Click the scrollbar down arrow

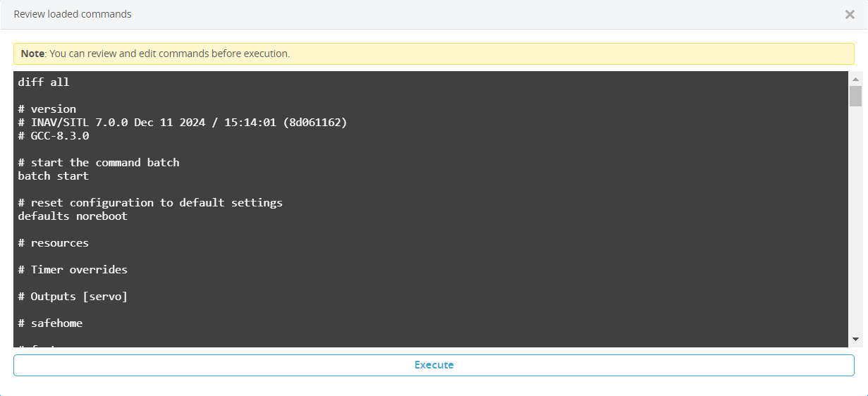(x=855, y=340)
